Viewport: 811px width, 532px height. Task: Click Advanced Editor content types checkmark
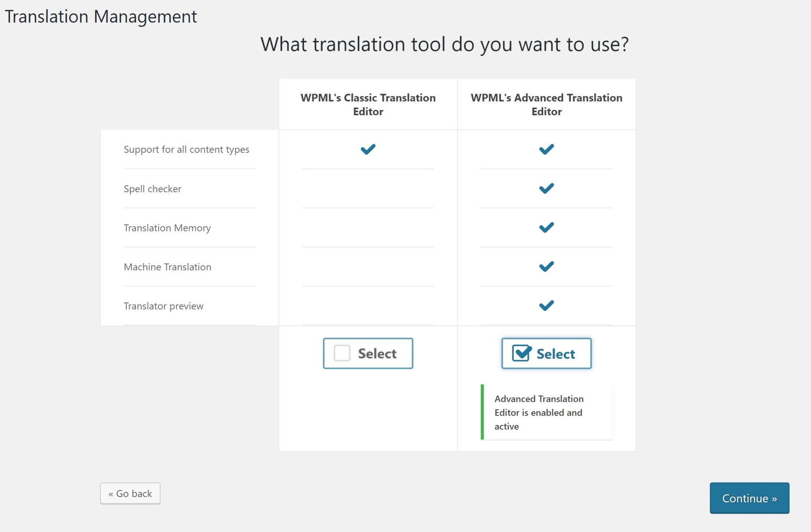pyautogui.click(x=546, y=149)
